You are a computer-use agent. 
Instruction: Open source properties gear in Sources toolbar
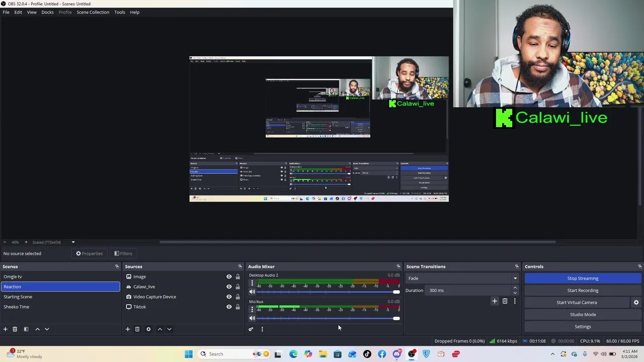click(148, 329)
